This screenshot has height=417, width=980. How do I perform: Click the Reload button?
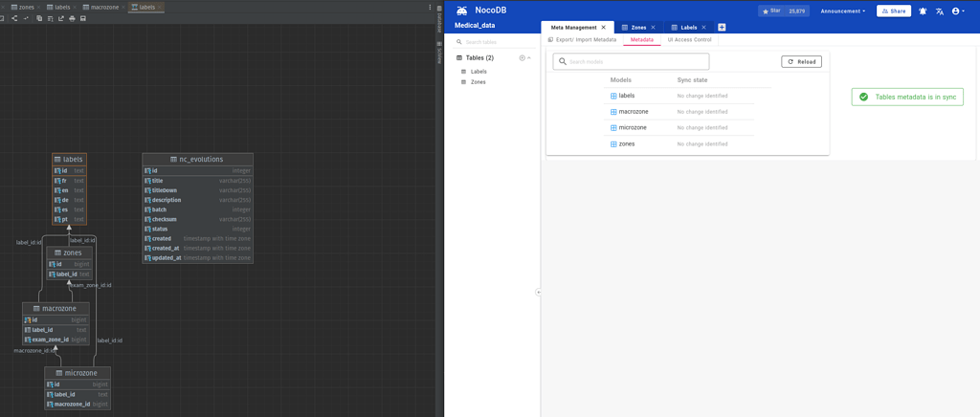(x=801, y=61)
